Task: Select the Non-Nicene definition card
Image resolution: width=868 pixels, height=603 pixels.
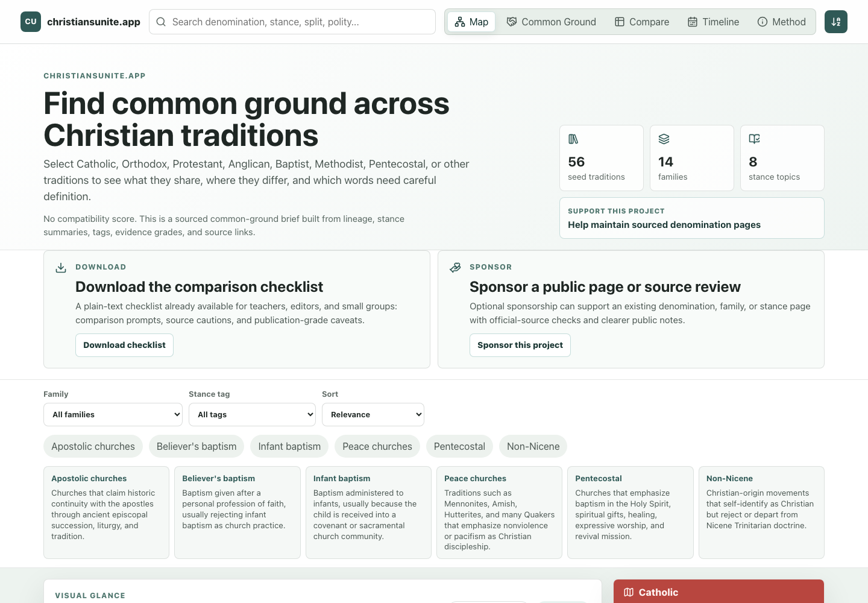Action: 761,513
